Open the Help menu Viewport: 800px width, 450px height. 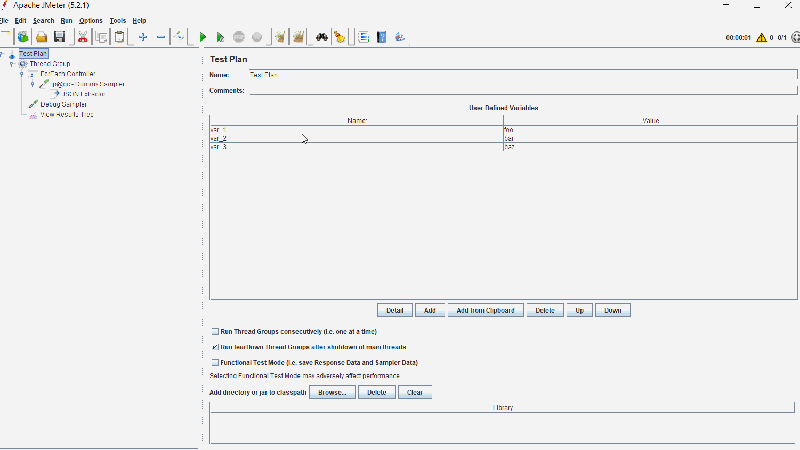click(x=139, y=20)
